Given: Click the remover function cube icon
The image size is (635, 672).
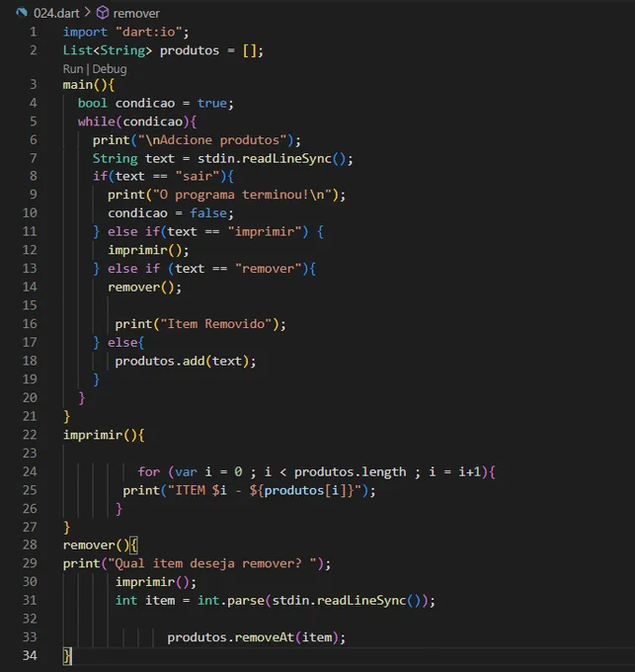Looking at the screenshot, I should (x=103, y=13).
